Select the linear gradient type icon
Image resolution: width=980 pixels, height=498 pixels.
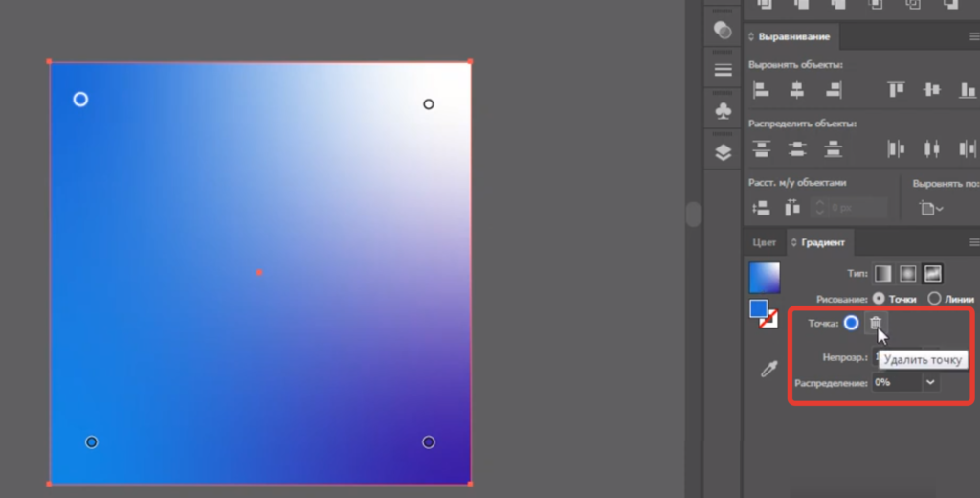pyautogui.click(x=882, y=274)
